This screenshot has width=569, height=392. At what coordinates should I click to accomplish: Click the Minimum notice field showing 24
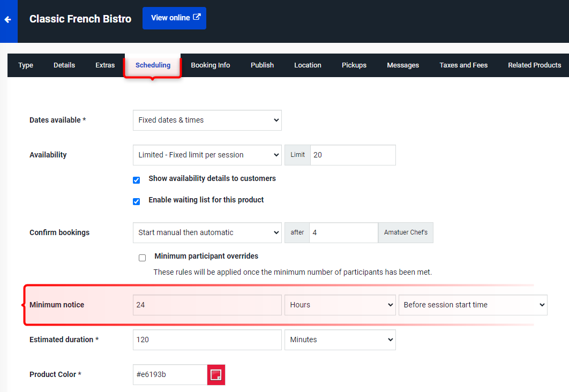tap(207, 305)
